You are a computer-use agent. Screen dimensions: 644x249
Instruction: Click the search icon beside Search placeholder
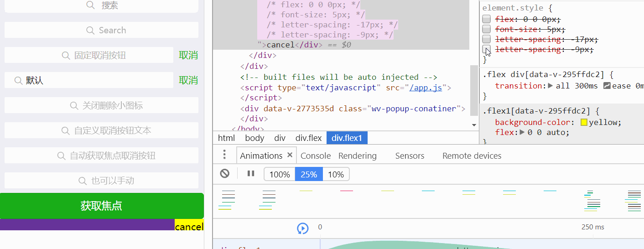tap(90, 30)
